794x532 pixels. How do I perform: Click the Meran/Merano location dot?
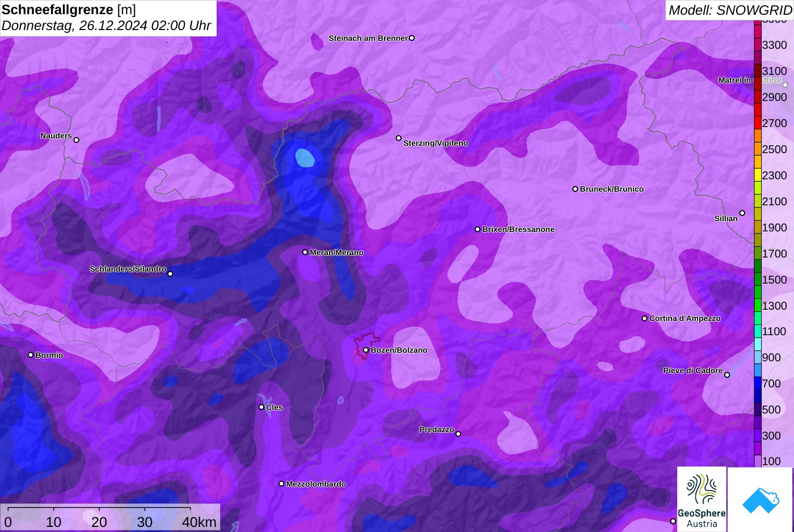[305, 252]
